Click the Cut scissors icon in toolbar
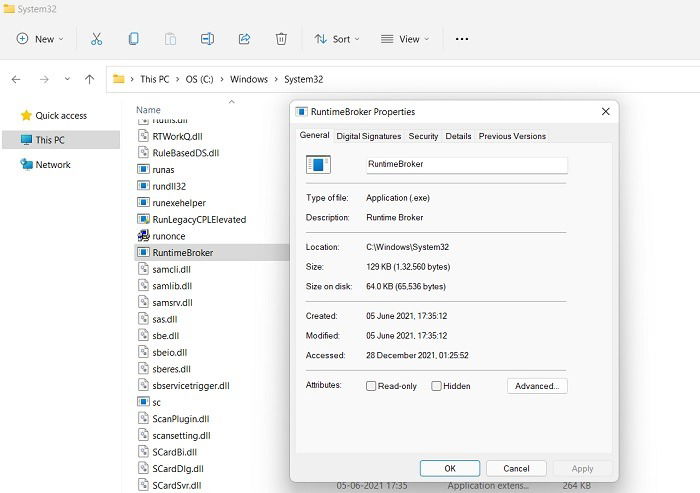 (x=96, y=39)
